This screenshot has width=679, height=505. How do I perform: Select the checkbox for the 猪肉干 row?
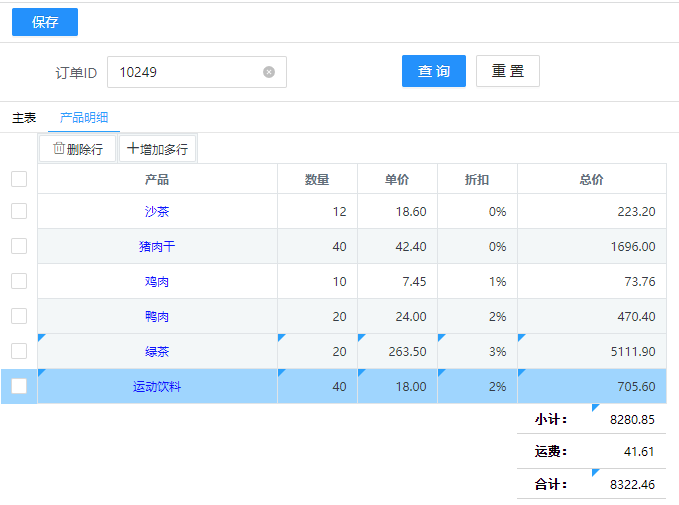19,246
